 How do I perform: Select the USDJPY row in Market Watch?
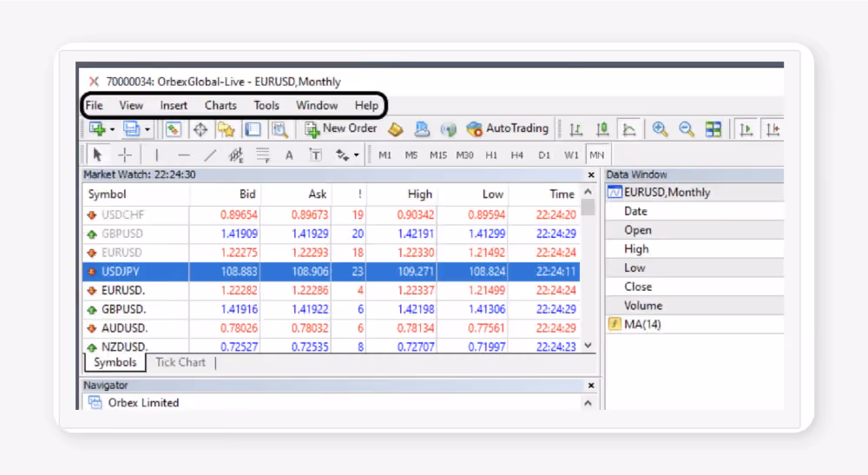click(x=331, y=271)
